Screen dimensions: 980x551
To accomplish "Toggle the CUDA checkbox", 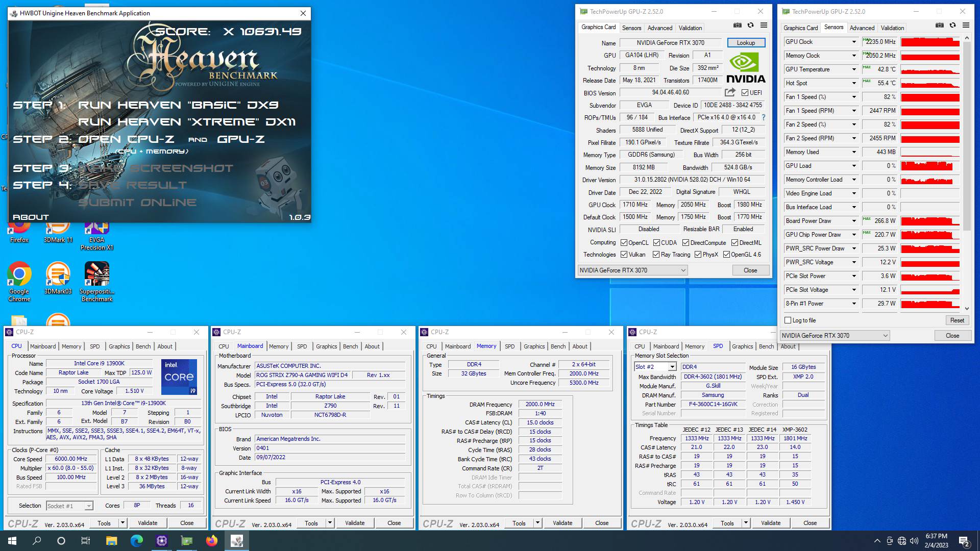I will (x=656, y=243).
